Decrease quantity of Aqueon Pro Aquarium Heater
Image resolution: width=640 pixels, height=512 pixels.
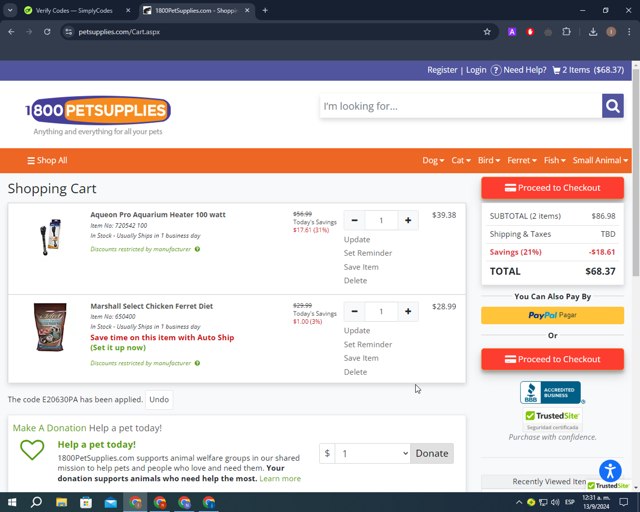click(354, 220)
